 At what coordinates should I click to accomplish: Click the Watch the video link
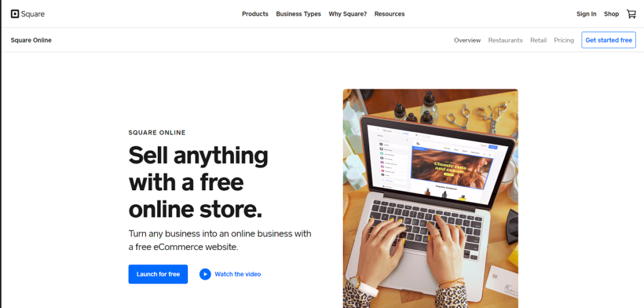[x=237, y=274]
